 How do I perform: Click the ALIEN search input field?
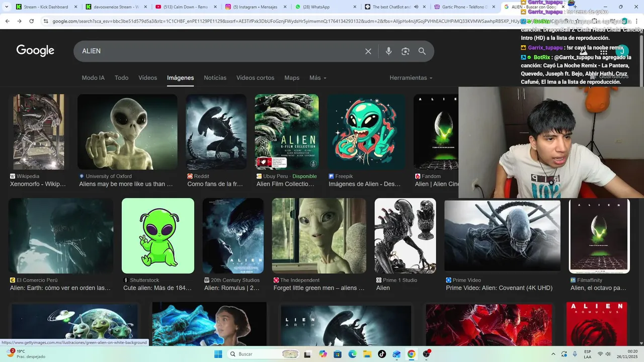click(x=219, y=51)
